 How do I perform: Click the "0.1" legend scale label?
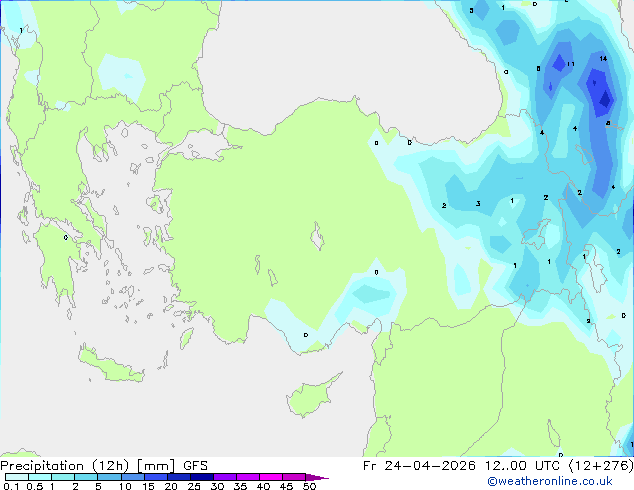(x=11, y=486)
